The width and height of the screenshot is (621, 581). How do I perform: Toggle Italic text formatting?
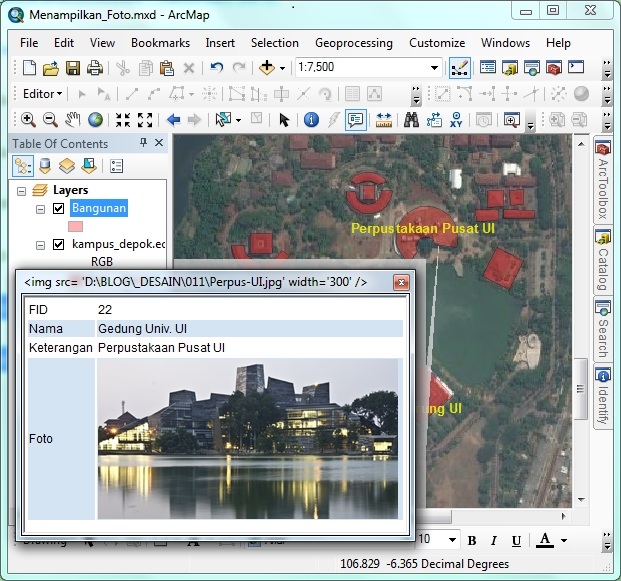[493, 541]
